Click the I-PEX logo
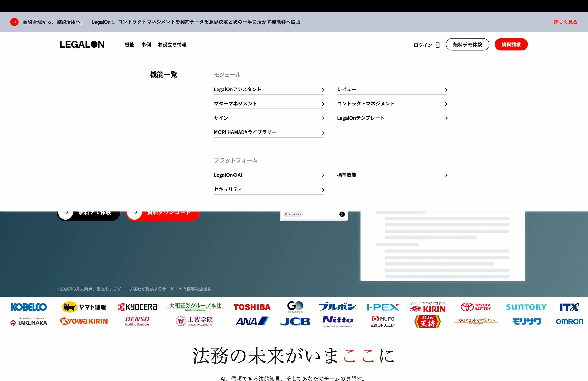The height and width of the screenshot is (381, 588). click(383, 307)
